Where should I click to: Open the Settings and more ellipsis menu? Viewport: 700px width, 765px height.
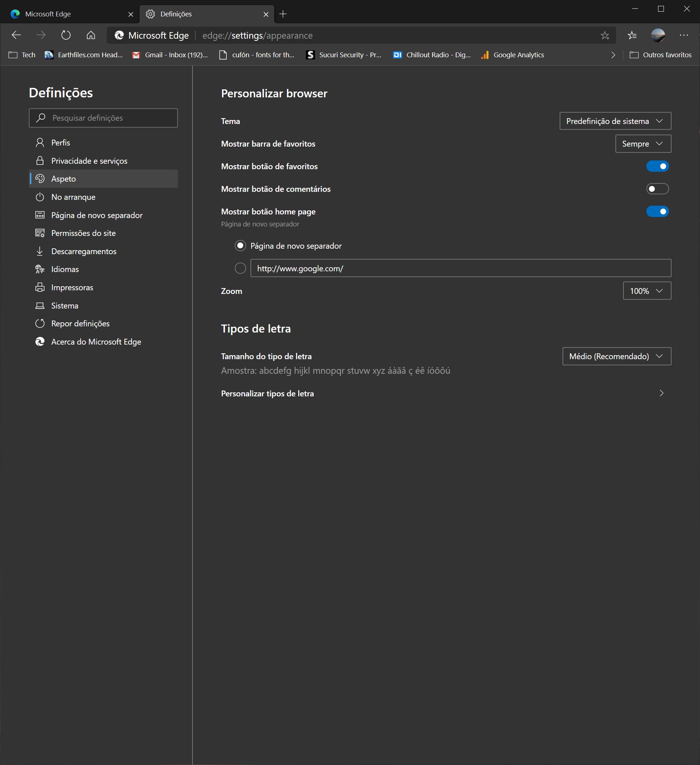pyautogui.click(x=684, y=35)
